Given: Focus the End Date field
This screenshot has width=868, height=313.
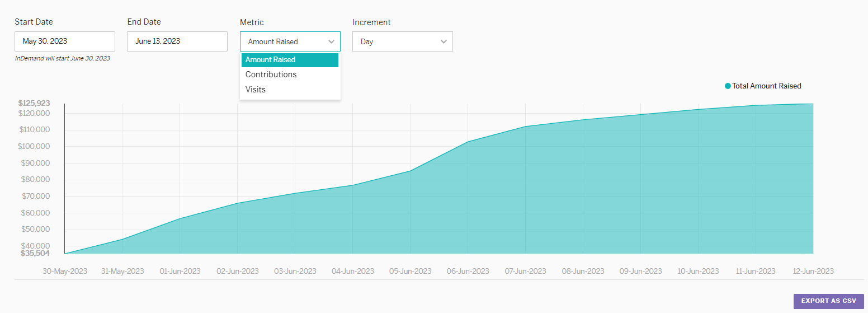Looking at the screenshot, I should click(177, 41).
